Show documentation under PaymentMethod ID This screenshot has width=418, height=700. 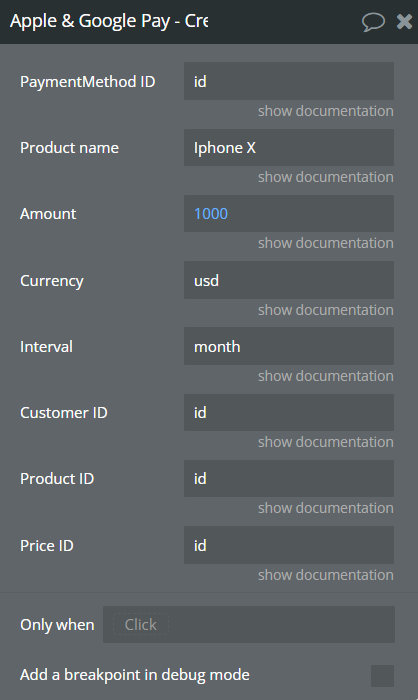326,111
